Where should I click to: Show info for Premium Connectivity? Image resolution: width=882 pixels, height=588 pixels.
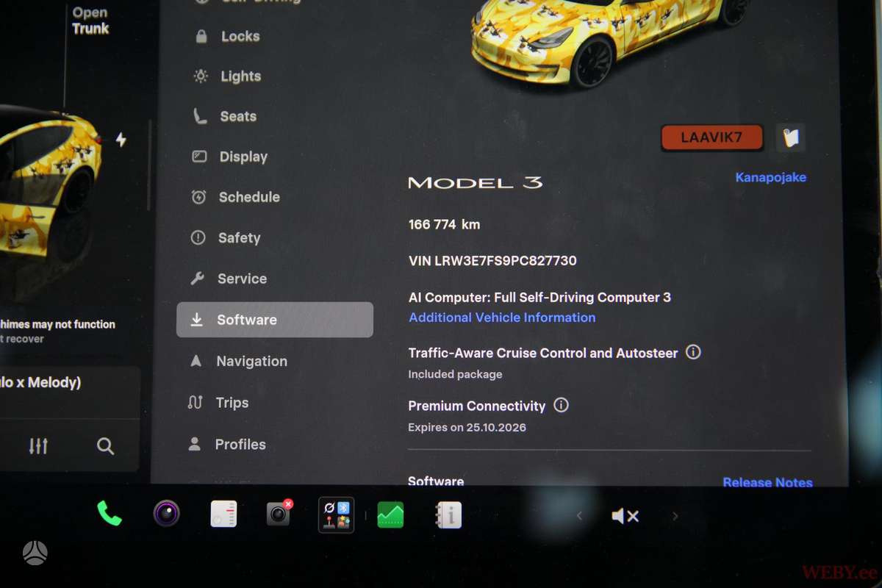(x=561, y=405)
